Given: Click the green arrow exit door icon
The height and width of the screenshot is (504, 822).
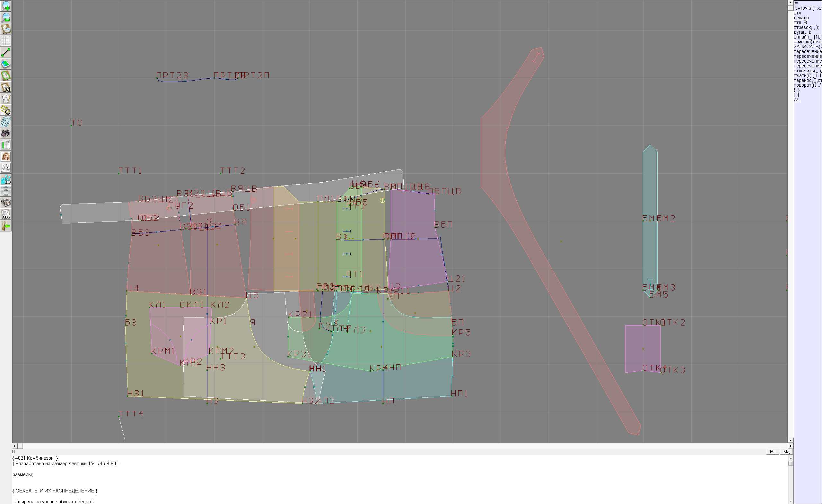Looking at the screenshot, I should pyautogui.click(x=6, y=226).
